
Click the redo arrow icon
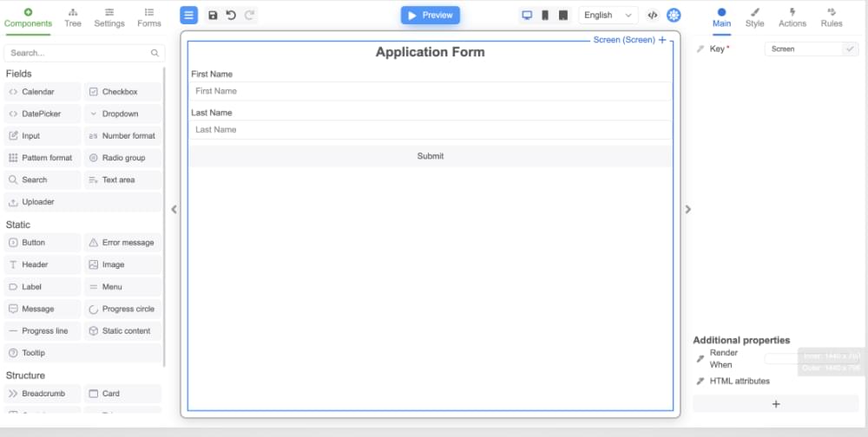click(249, 15)
